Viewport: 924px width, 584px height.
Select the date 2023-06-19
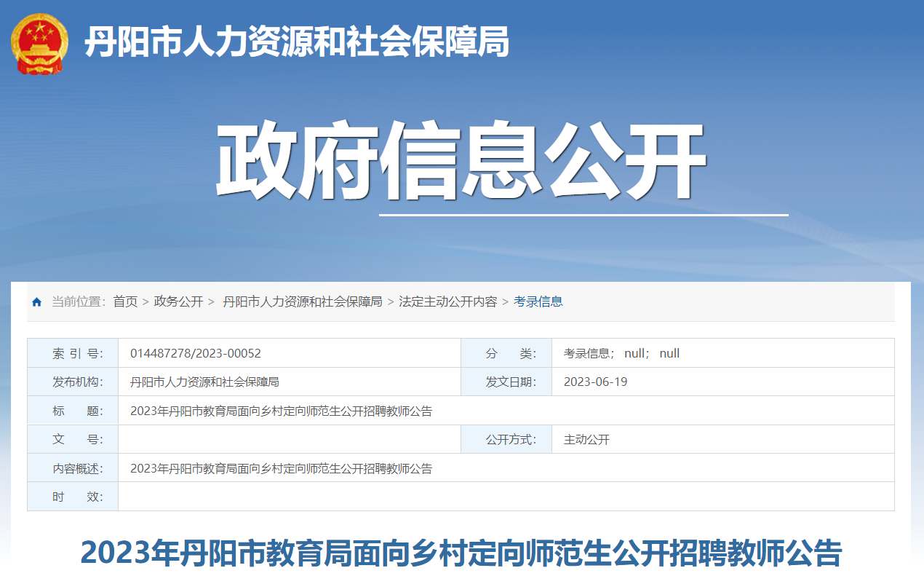coord(596,382)
